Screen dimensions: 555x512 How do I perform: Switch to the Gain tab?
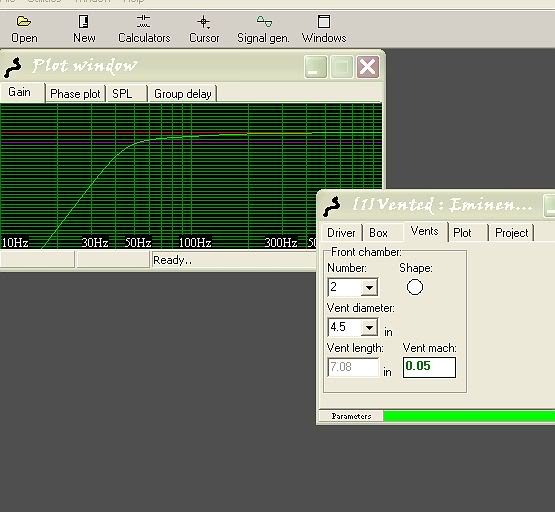[x=22, y=92]
